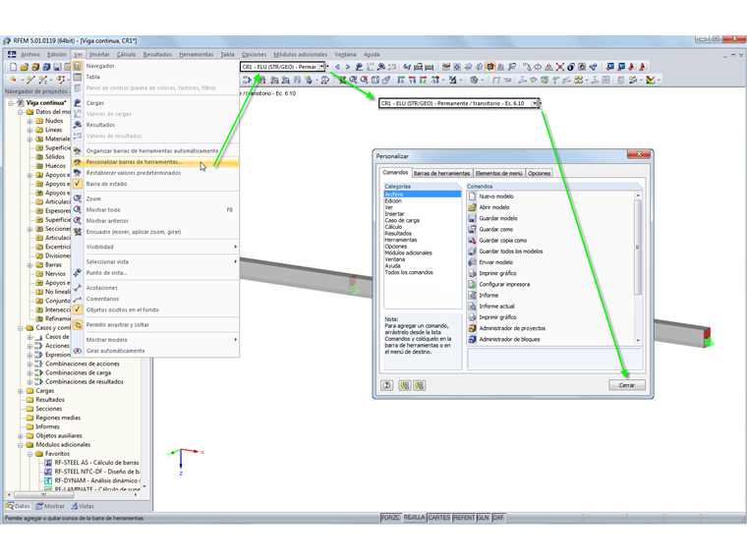The width and height of the screenshot is (747, 560).
Task: Collapse the Módulos adicionales tree folder
Action: tap(20, 445)
